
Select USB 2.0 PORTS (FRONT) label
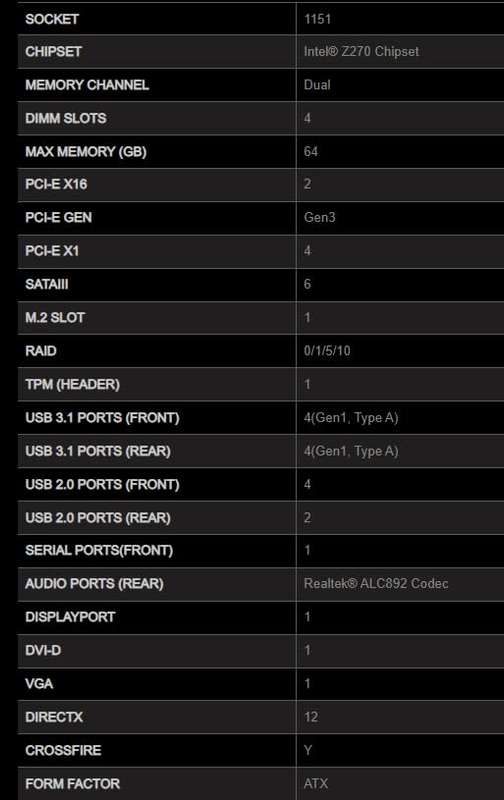tap(102, 485)
